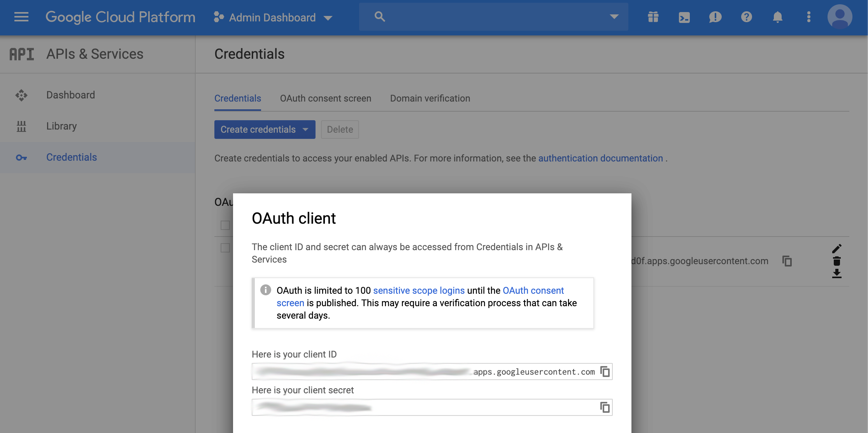Copy client ID from the table row
This screenshot has width=868, height=433.
tap(787, 261)
